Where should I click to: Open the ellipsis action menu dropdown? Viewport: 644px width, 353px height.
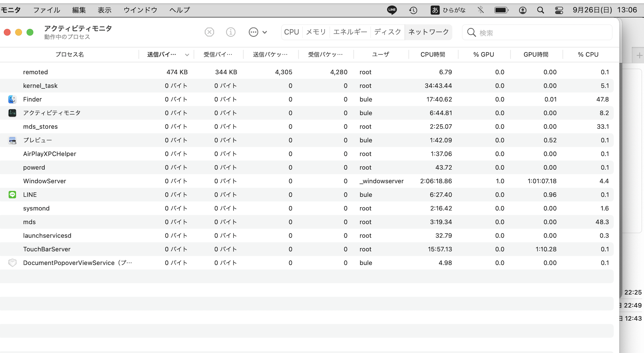click(x=257, y=32)
